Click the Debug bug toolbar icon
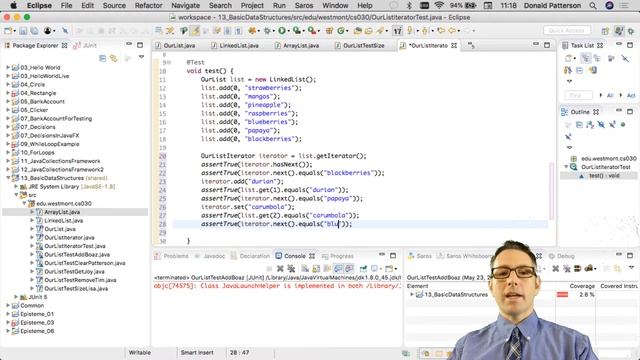The height and width of the screenshot is (360, 640). [267, 31]
